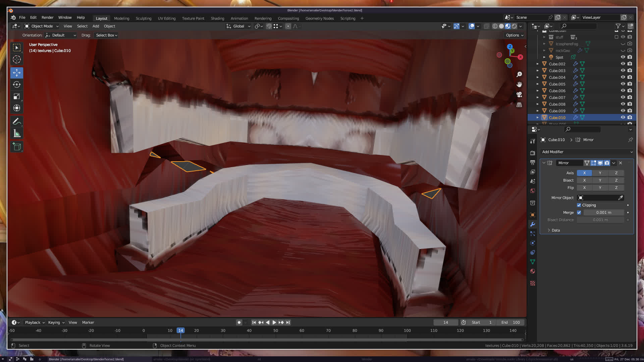Click the Merge distance 0.001 m field

point(604,213)
